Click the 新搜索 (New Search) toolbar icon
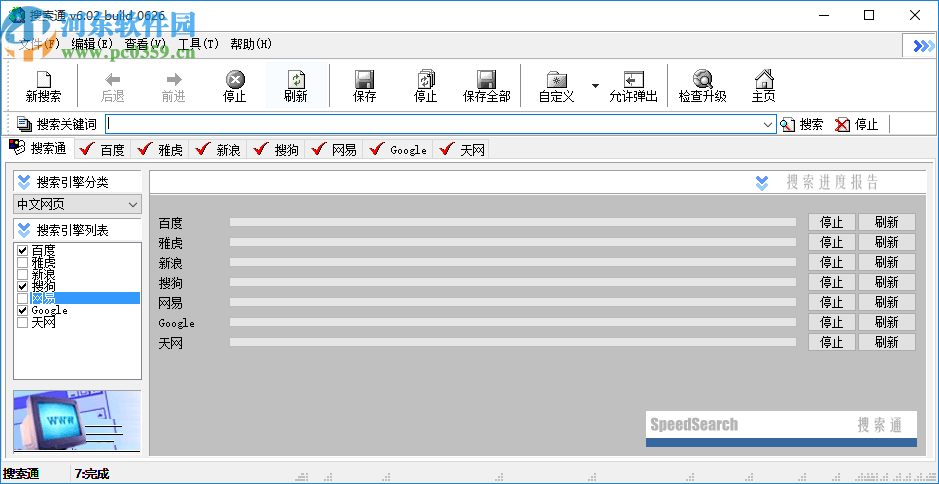Viewport: 939px width, 484px height. click(x=43, y=86)
